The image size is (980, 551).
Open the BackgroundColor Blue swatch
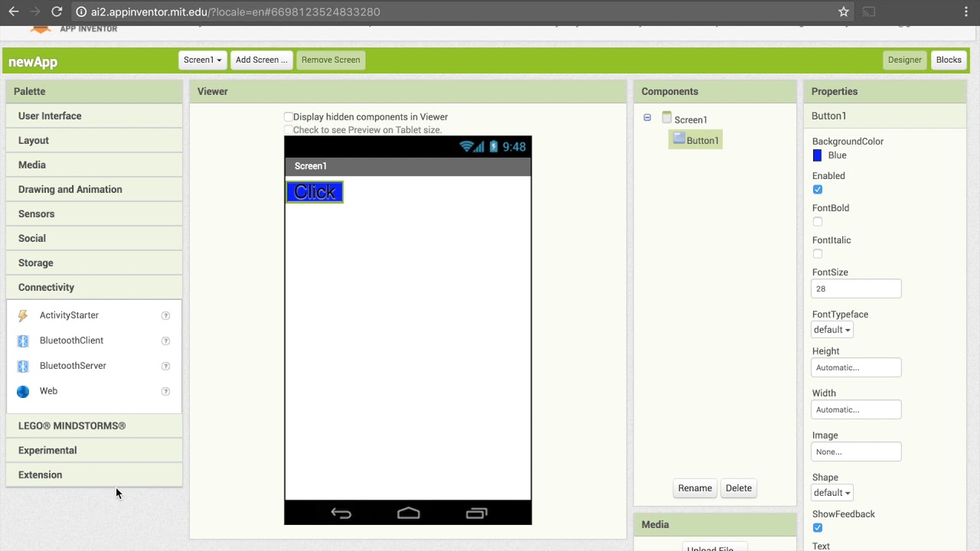pyautogui.click(x=817, y=155)
